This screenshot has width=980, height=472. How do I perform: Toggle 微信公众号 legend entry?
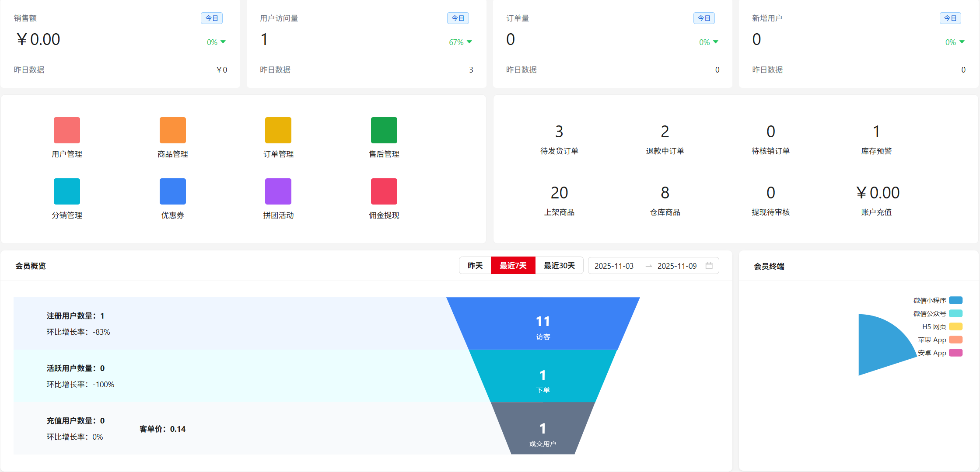click(x=955, y=313)
